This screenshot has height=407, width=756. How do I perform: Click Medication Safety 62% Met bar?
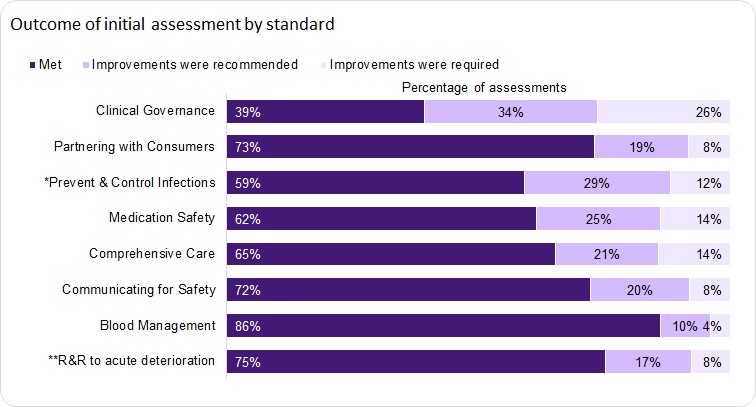click(x=381, y=219)
